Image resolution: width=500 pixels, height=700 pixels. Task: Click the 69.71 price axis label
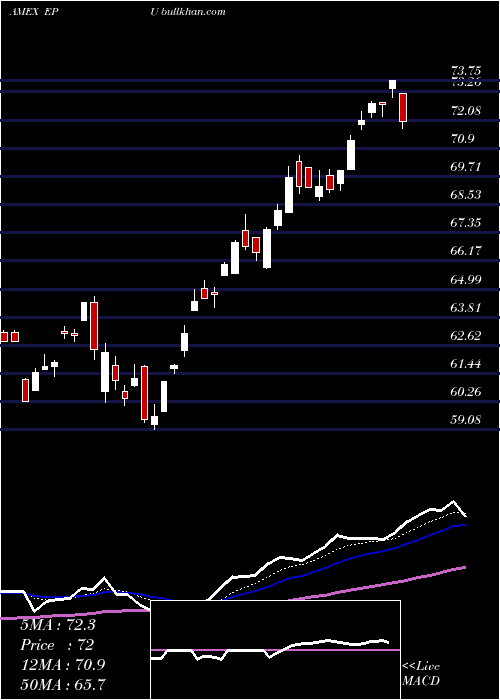(x=467, y=167)
